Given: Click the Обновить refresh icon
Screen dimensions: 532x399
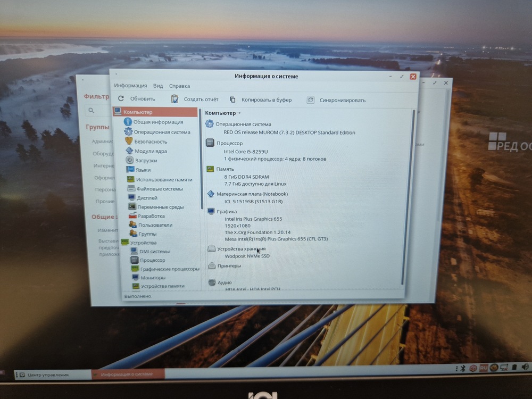Looking at the screenshot, I should (121, 98).
